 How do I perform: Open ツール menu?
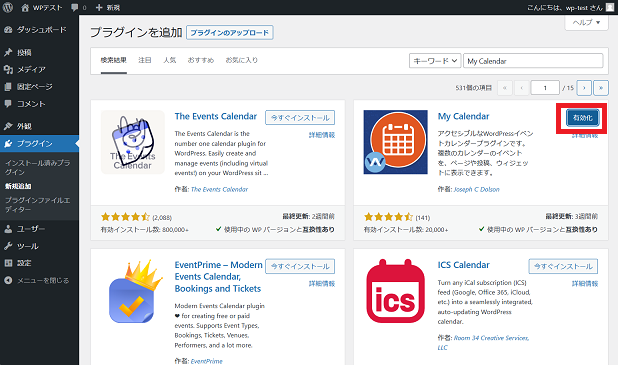coord(28,246)
